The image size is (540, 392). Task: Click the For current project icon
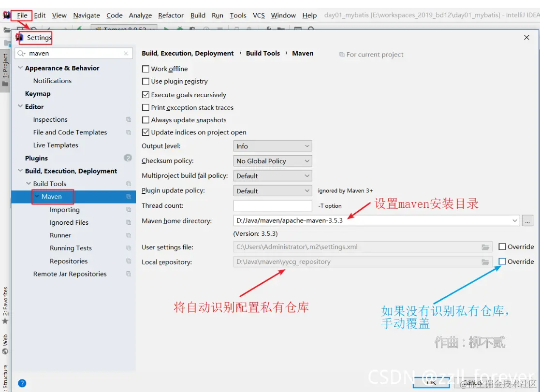(x=342, y=55)
